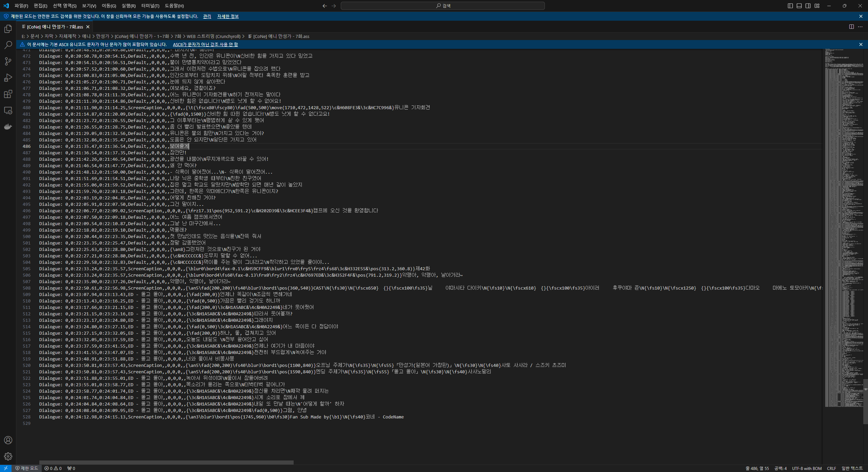
Task: Open the 보기(V) menu
Action: 89,6
